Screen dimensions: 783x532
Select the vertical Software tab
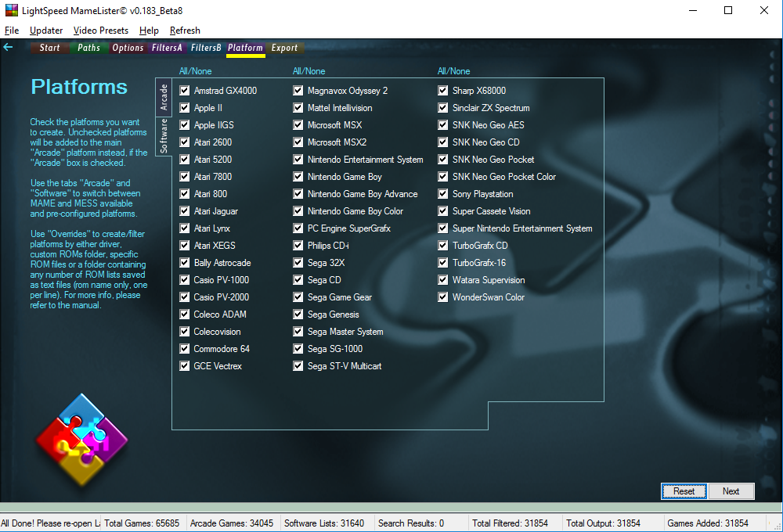(x=164, y=136)
